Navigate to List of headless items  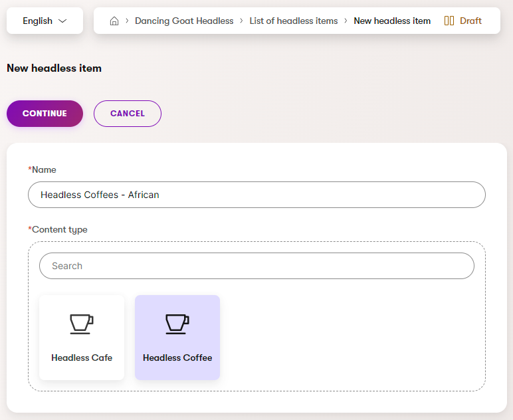294,21
